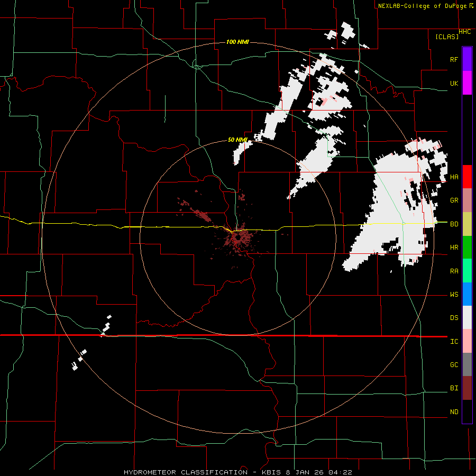The height and width of the screenshot is (476, 476).
Task: Click the UK legend label
Action: point(454,83)
